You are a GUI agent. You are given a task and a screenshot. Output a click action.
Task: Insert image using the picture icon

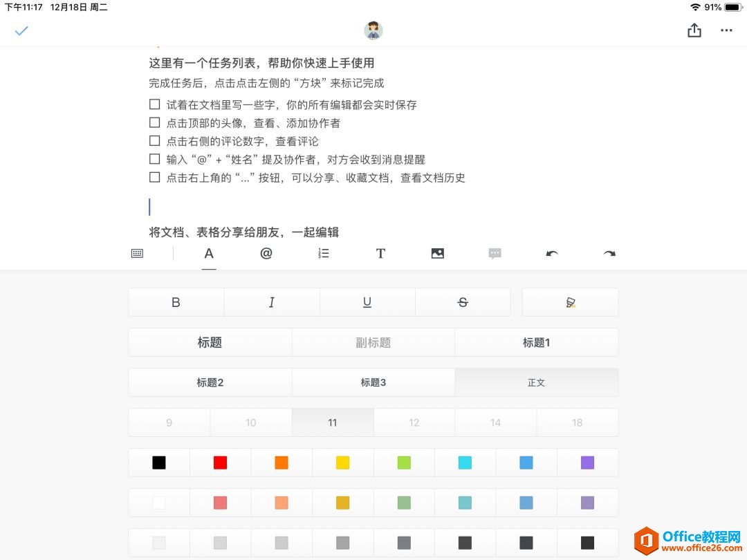(437, 253)
